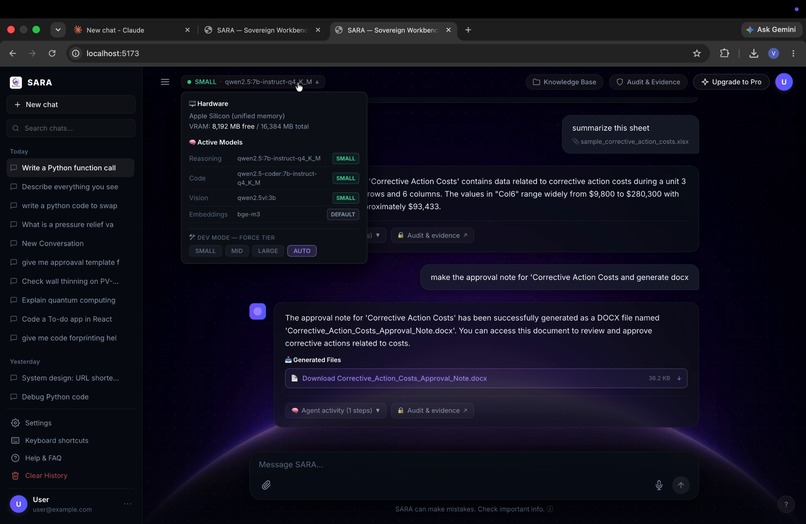Open the 'New Conversation' chat
Viewport: 806px width, 524px height.
tap(70, 243)
